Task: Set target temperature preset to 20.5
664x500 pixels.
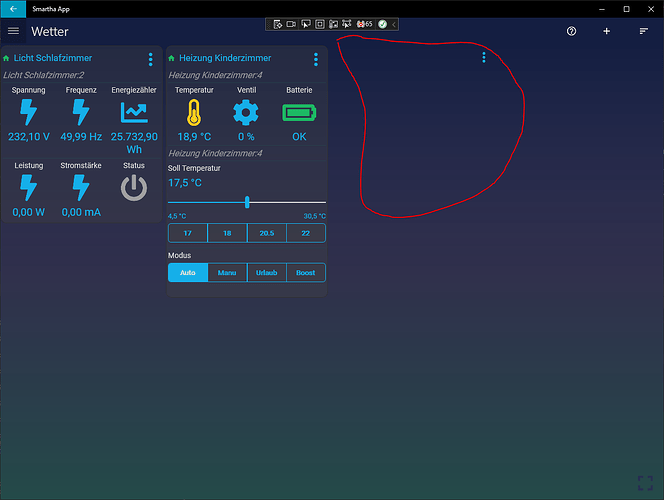Action: [x=266, y=233]
